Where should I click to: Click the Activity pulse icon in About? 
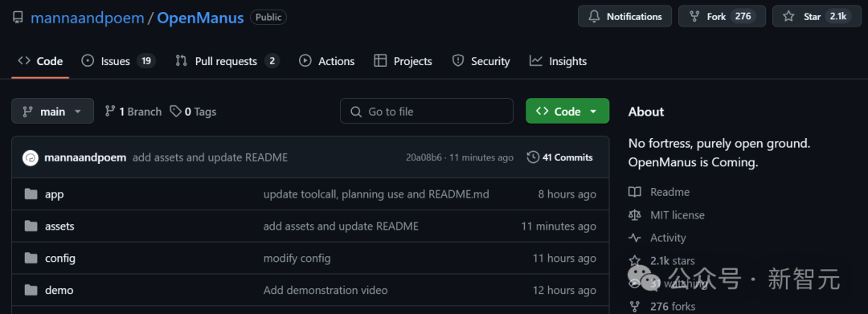pyautogui.click(x=634, y=238)
